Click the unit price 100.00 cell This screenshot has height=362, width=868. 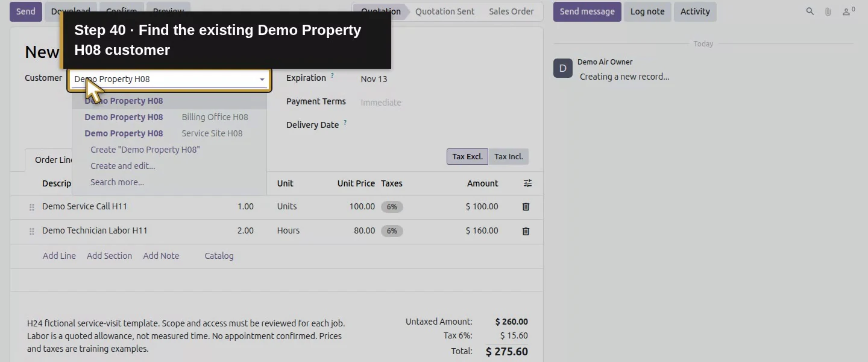pos(362,206)
